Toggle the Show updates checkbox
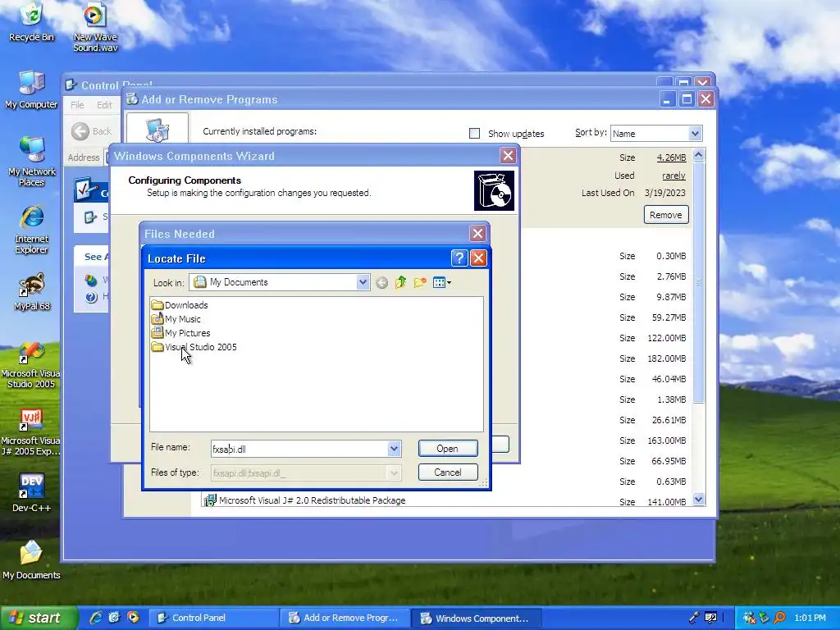 pyautogui.click(x=474, y=134)
